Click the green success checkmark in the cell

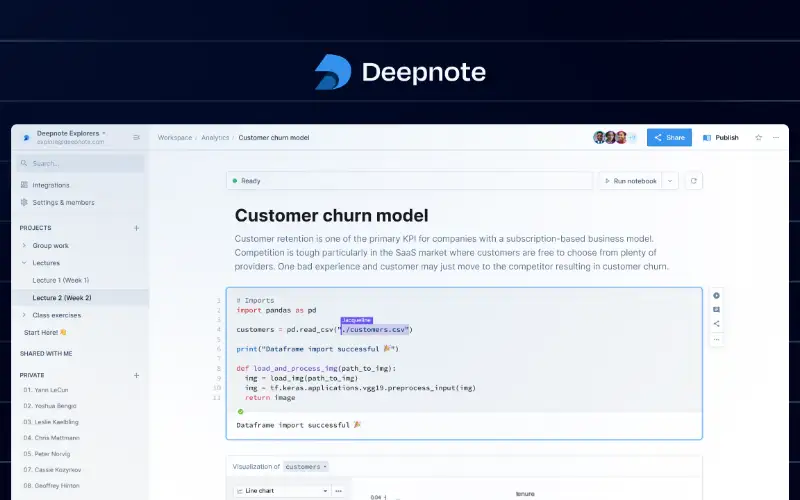(x=241, y=411)
